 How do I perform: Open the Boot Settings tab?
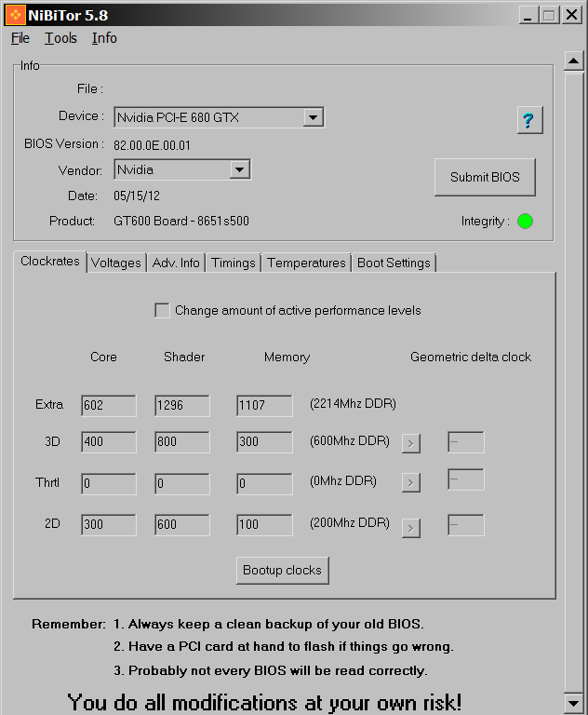pos(394,263)
